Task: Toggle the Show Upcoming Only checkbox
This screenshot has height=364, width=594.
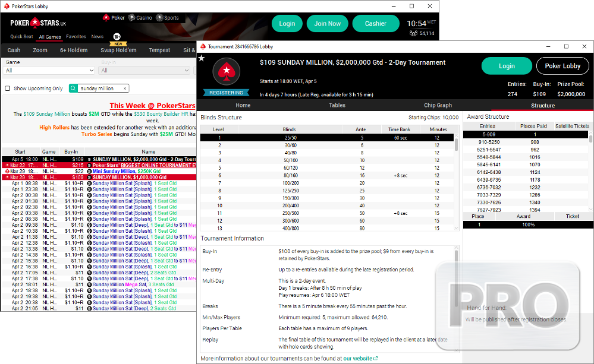Action: coord(8,88)
